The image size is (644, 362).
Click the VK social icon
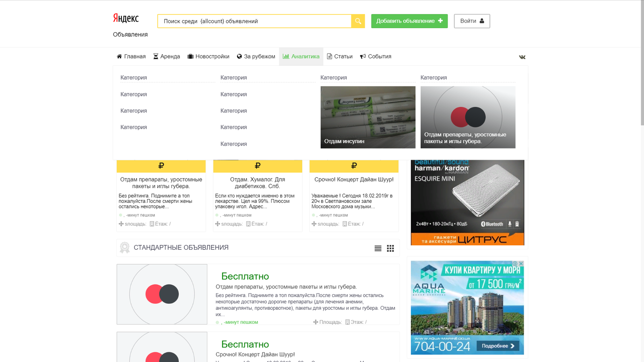coord(522,57)
